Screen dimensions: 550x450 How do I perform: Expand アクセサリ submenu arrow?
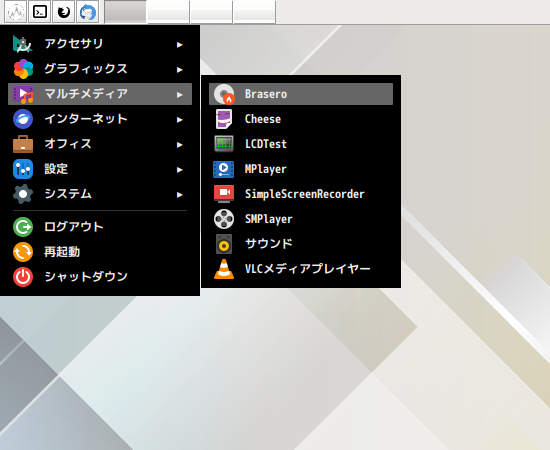(x=180, y=45)
